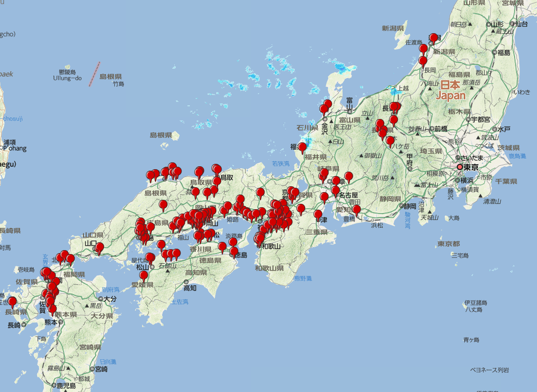Select the Ullung-do island label

pyautogui.click(x=67, y=78)
